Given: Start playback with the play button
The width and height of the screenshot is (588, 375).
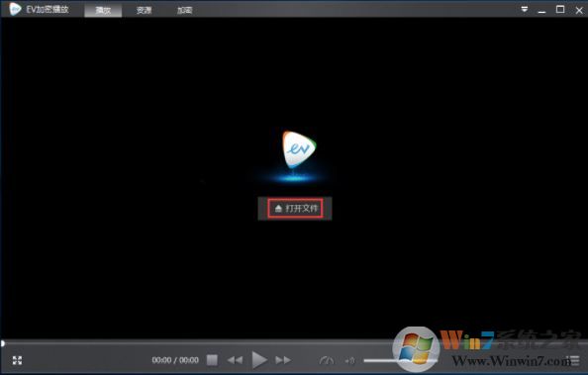Looking at the screenshot, I should pyautogui.click(x=259, y=360).
